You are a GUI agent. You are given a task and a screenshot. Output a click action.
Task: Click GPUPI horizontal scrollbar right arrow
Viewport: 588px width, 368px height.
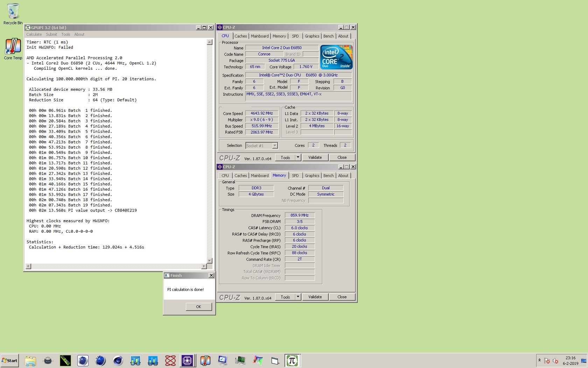click(x=204, y=266)
